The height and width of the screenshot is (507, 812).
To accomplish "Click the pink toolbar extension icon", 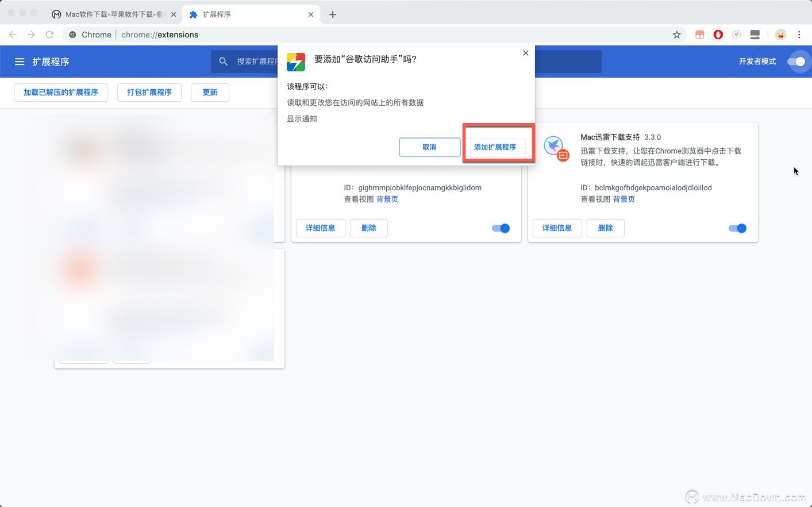I will point(699,34).
